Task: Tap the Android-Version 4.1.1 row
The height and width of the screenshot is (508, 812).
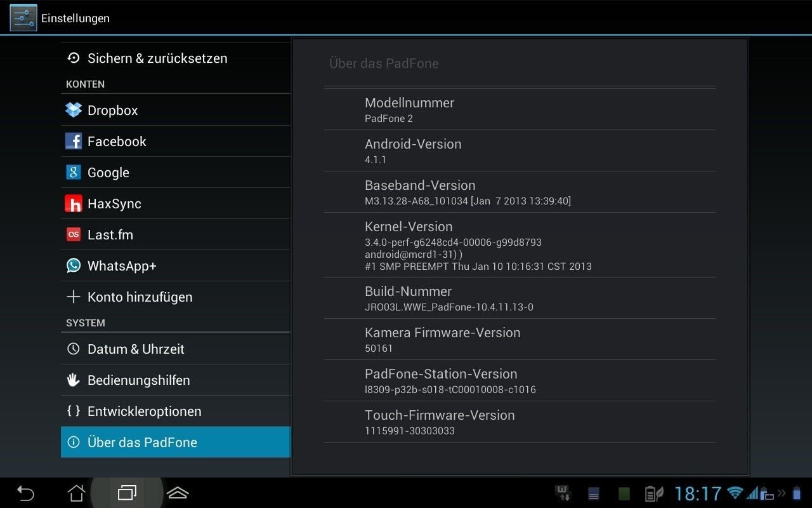Action: 520,150
